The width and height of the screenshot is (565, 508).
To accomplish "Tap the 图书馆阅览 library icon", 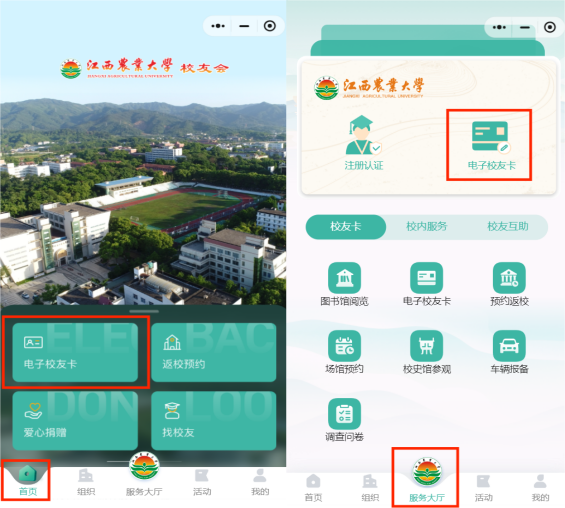I will tap(344, 278).
